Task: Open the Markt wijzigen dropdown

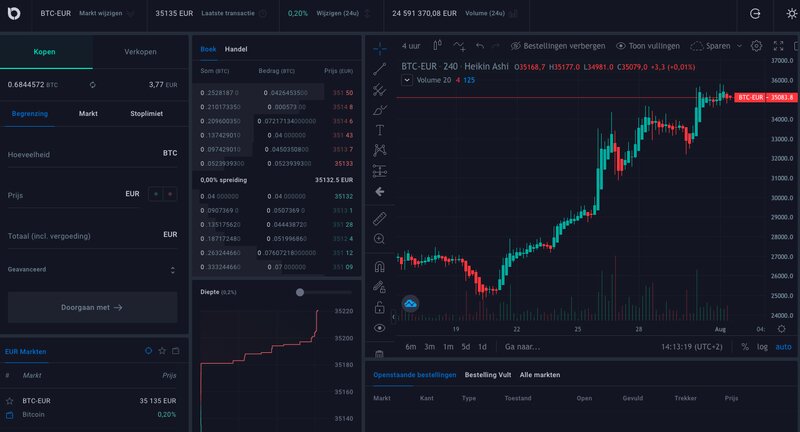Action: pyautogui.click(x=106, y=13)
